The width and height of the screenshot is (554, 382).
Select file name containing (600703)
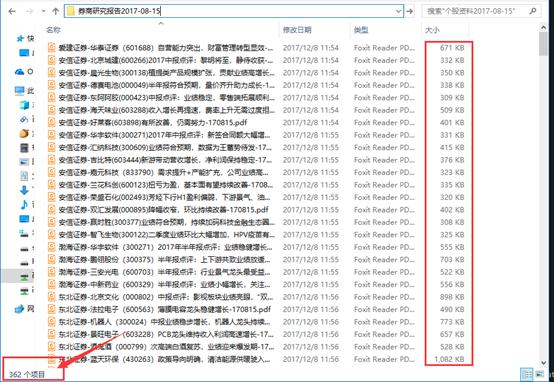tap(165, 272)
